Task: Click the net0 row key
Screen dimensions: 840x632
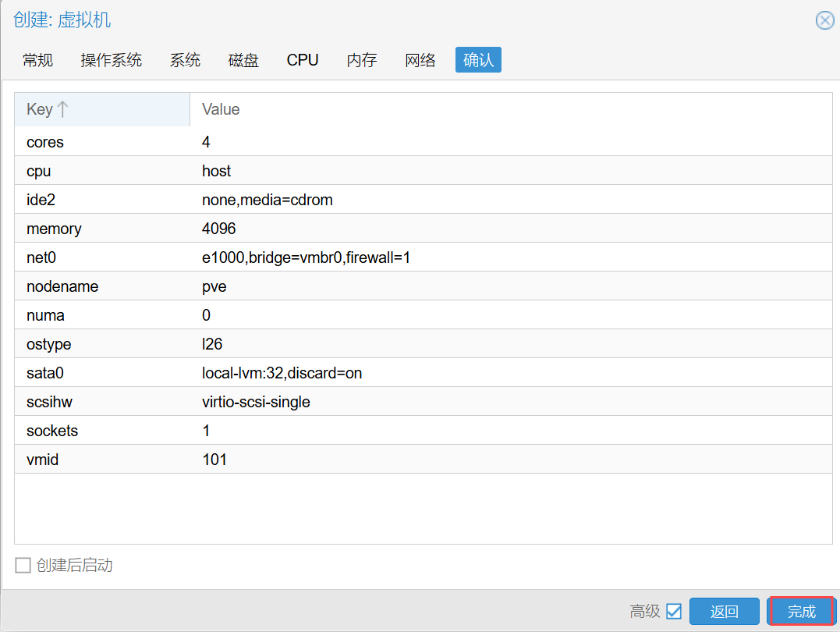Action: pos(41,257)
